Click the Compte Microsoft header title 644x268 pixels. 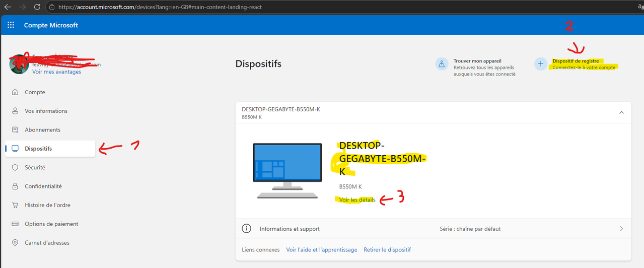[51, 25]
